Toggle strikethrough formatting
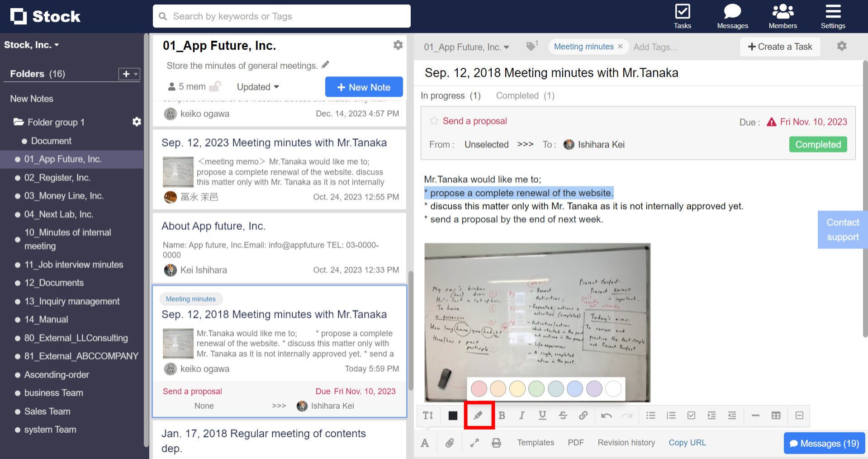 [563, 415]
